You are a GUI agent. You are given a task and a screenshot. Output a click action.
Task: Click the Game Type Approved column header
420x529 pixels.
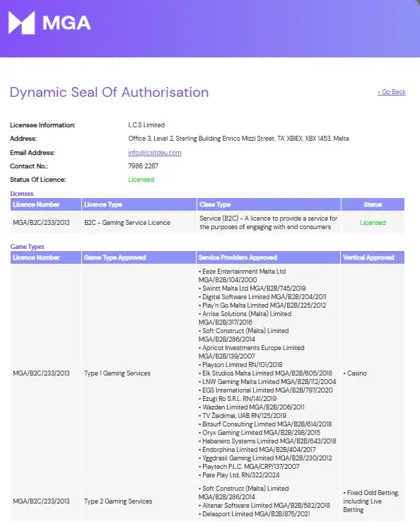[115, 257]
